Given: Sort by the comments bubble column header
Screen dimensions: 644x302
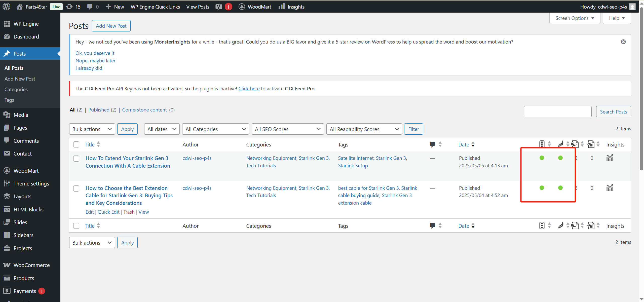Looking at the screenshot, I should 432,144.
